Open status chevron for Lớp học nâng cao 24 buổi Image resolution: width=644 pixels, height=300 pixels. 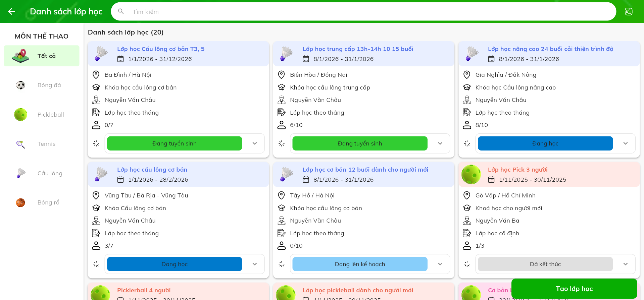(x=626, y=143)
